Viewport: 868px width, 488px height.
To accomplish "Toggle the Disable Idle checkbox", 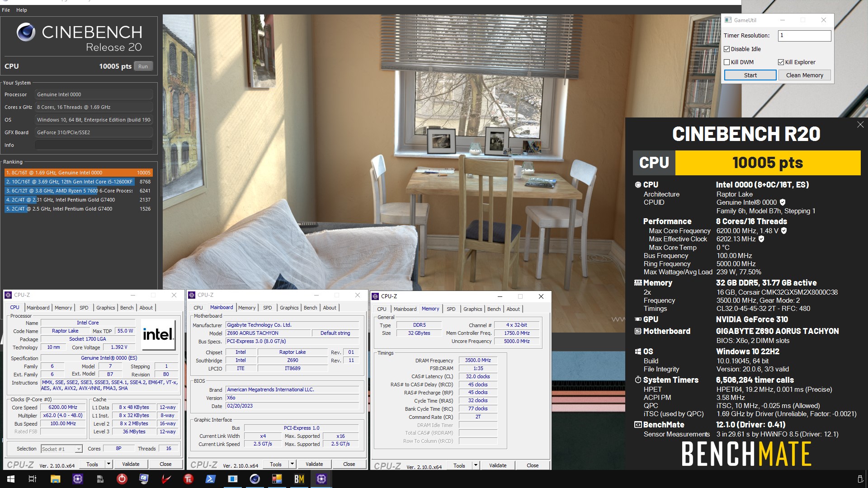I will [x=726, y=49].
